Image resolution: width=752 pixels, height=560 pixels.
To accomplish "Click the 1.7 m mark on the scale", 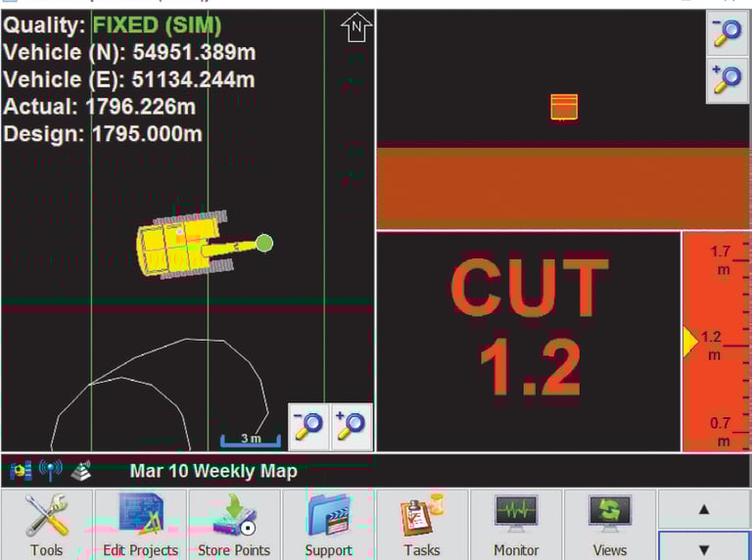I will point(722,259).
